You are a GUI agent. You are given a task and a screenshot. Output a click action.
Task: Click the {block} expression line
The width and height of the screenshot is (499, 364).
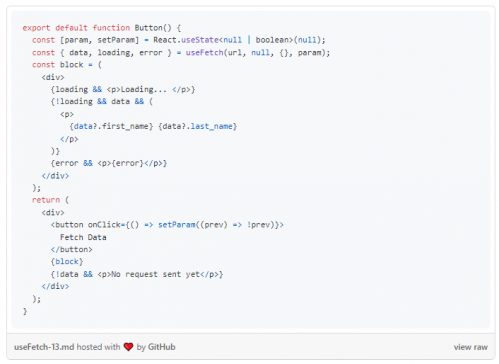coord(67,262)
